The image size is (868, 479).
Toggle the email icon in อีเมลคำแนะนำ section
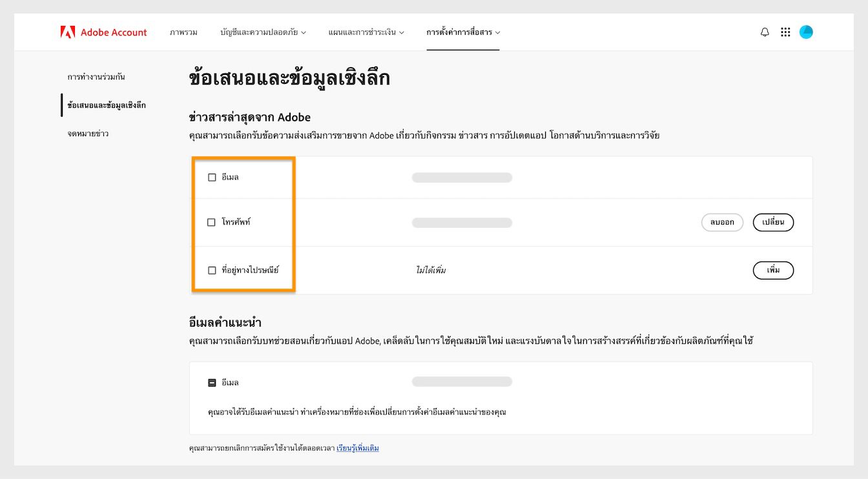coord(212,382)
